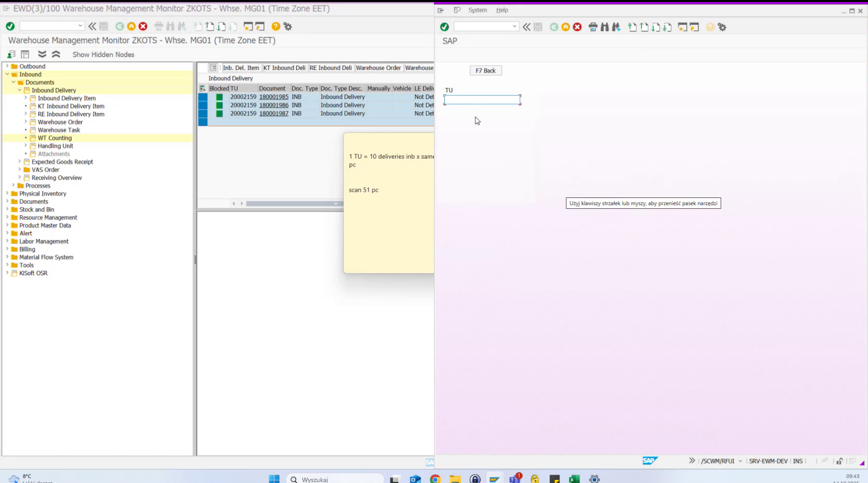
Task: Expand the Outbound tree node
Action: tap(6, 66)
